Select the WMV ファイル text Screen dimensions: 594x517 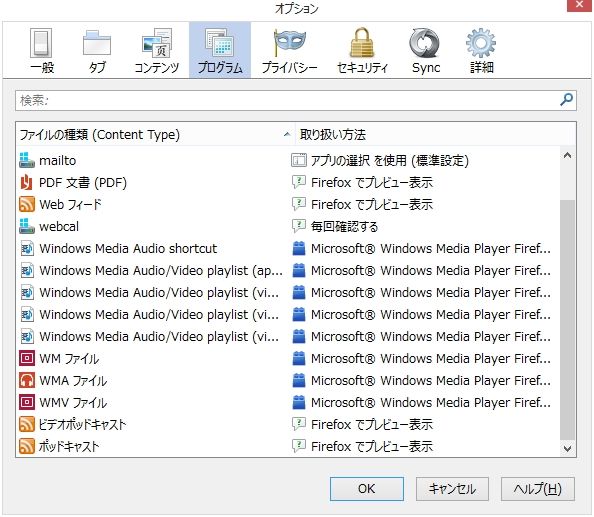click(x=73, y=402)
